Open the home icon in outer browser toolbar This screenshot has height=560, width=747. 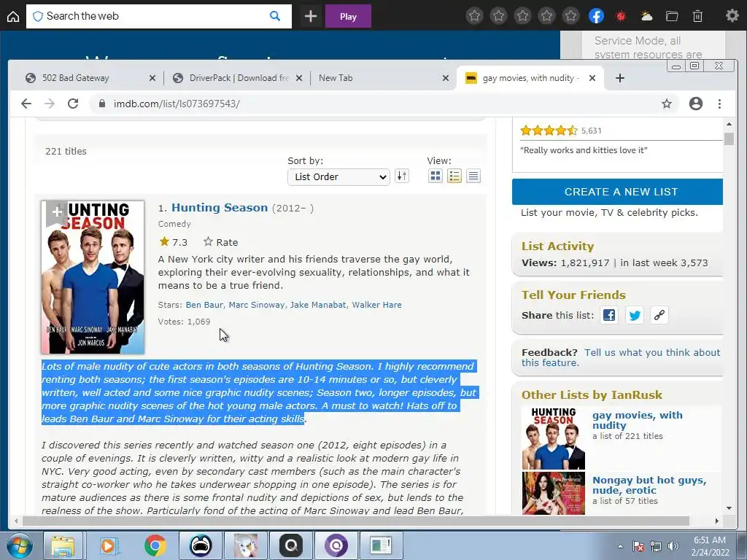pos(13,17)
